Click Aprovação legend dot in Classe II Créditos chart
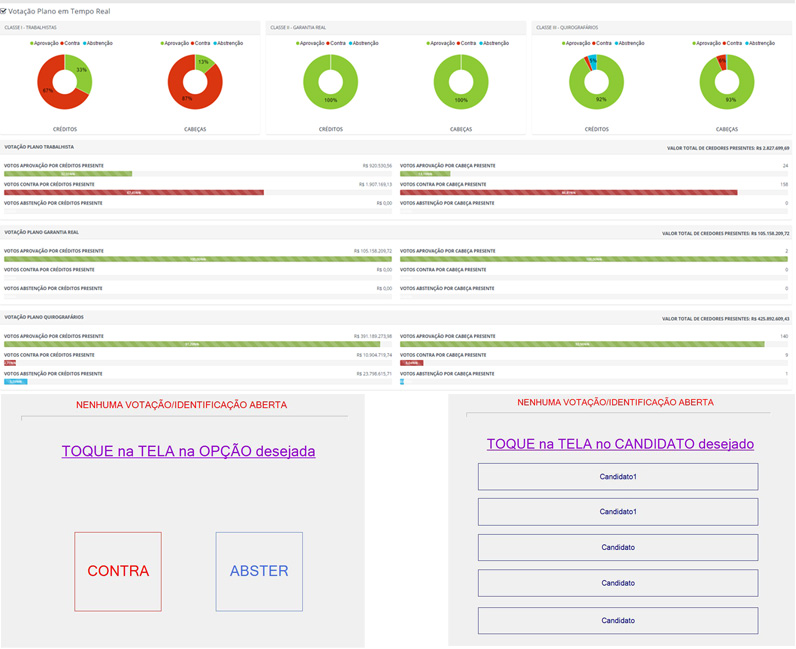Image resolution: width=796 pixels, height=649 pixels. point(298,44)
